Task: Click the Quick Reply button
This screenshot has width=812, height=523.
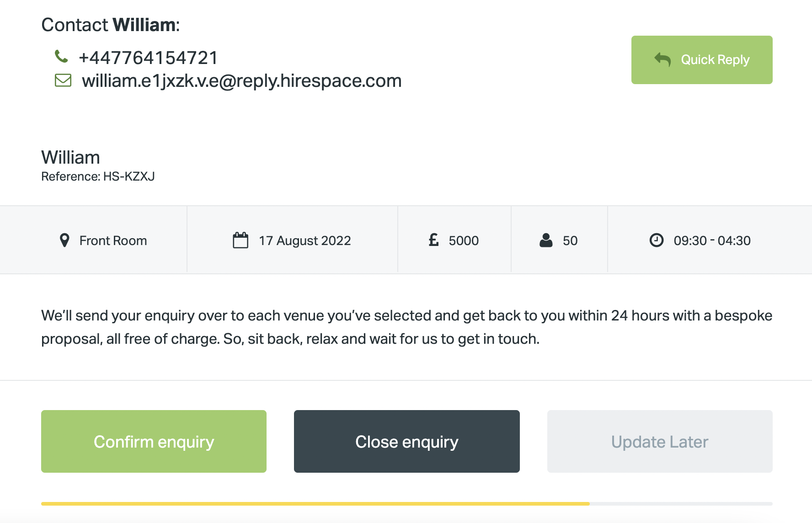Action: (x=702, y=60)
